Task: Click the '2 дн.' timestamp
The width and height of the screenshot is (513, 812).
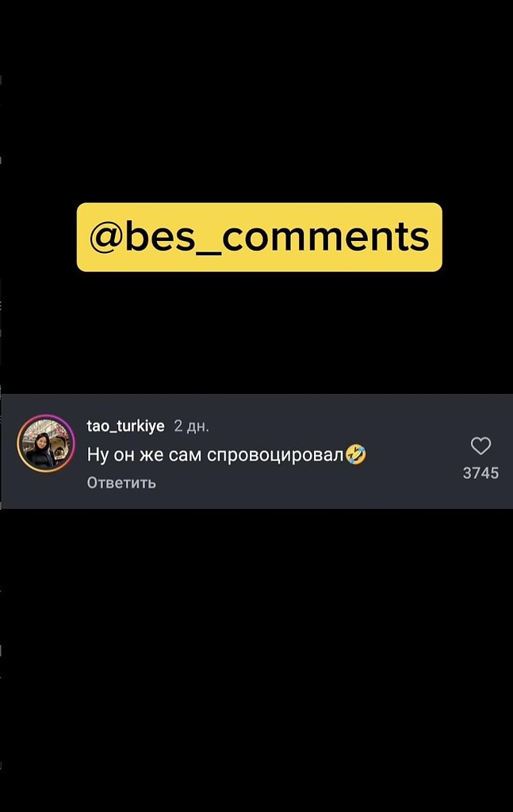Action: pos(192,426)
